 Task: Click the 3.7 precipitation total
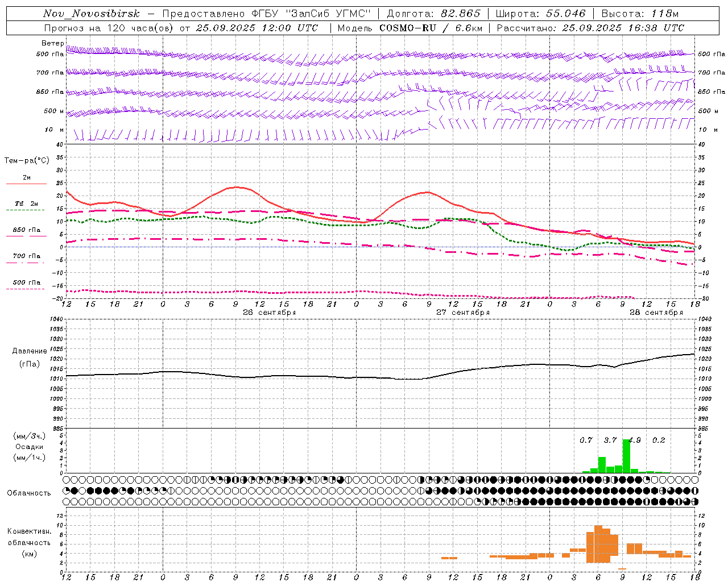click(610, 440)
